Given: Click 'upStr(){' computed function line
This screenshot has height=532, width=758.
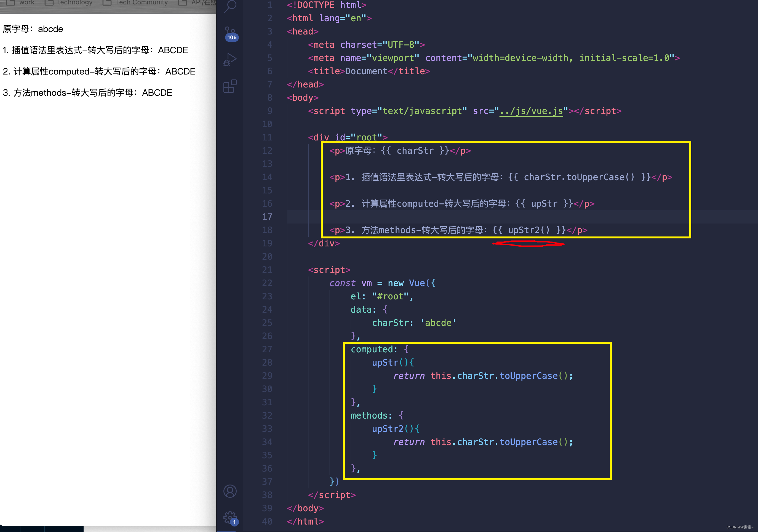Looking at the screenshot, I should pyautogui.click(x=393, y=363).
